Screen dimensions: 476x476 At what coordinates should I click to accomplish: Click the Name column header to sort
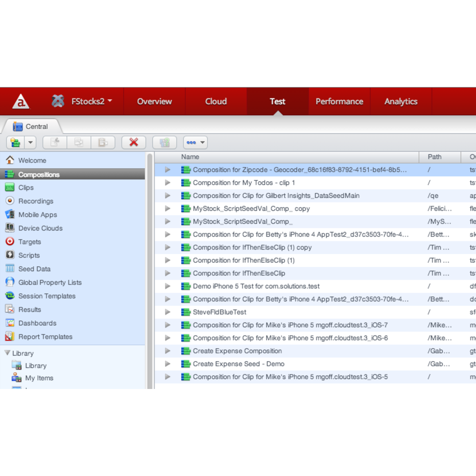tap(190, 157)
